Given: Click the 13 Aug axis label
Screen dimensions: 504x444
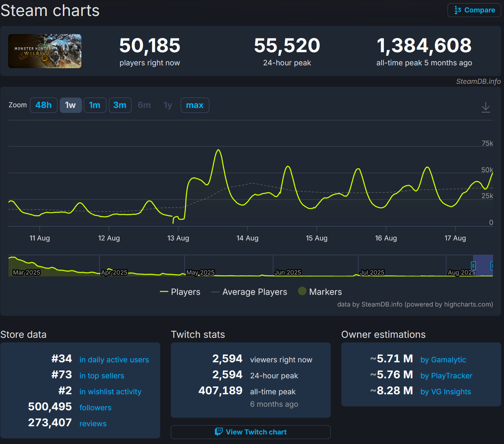Looking at the screenshot, I should tap(178, 238).
